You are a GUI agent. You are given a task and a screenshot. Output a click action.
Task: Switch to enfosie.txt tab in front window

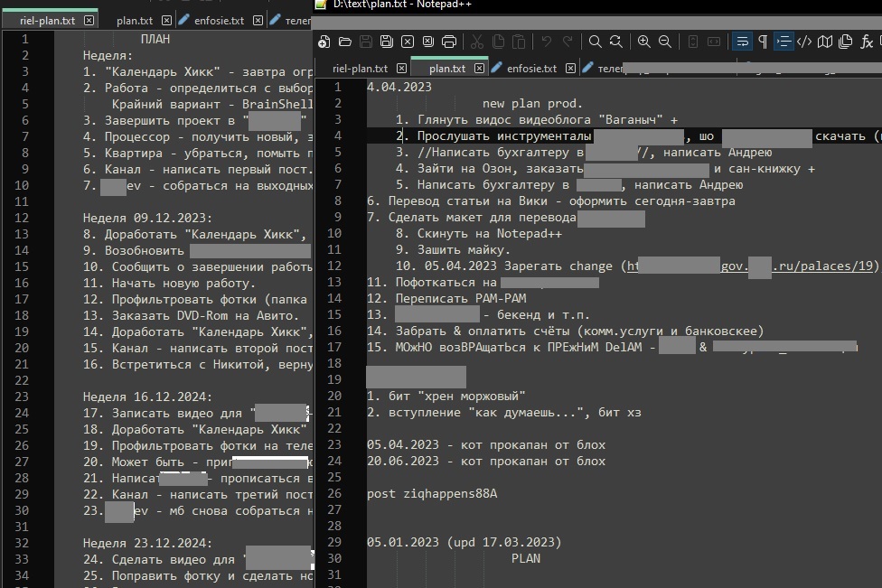[531, 69]
